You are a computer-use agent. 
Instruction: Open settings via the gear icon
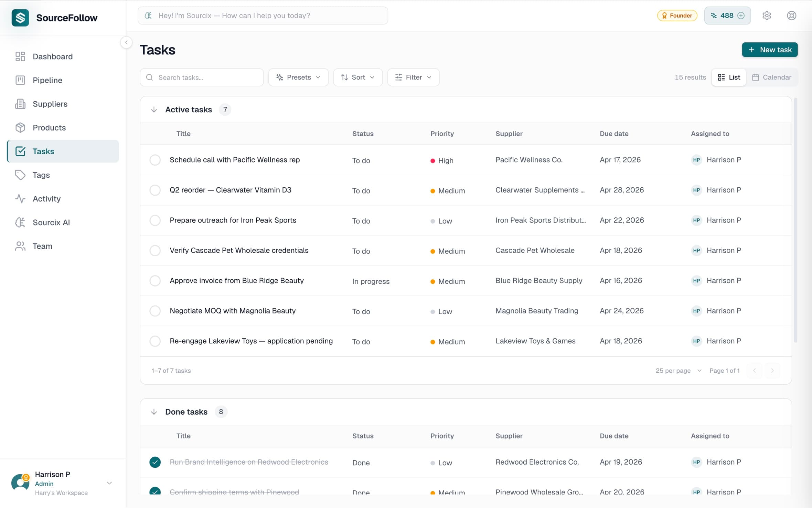[x=767, y=15]
